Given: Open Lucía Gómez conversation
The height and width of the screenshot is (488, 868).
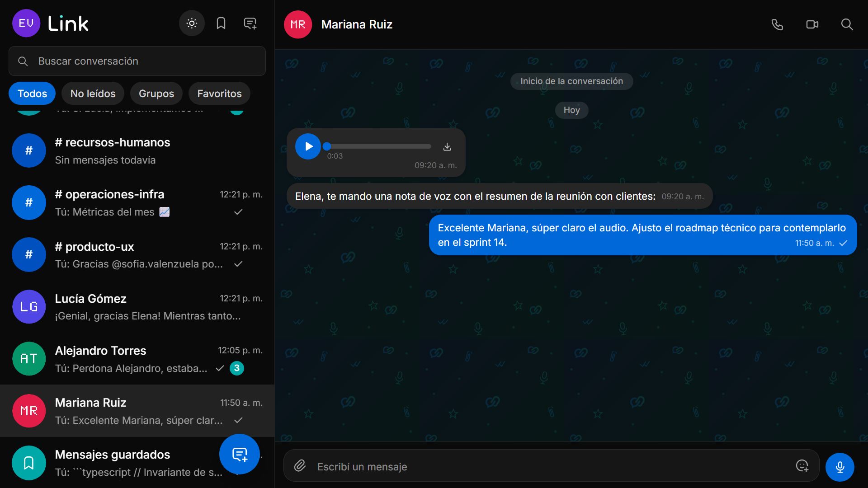Looking at the screenshot, I should [137, 307].
